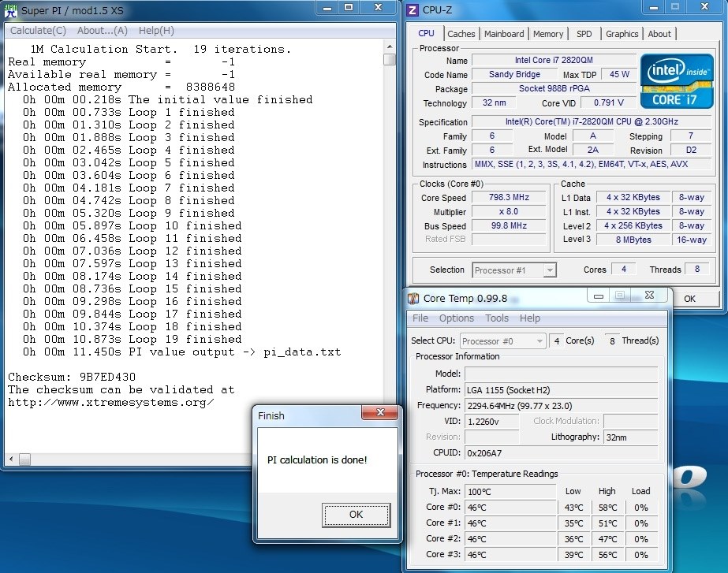Click the scroll up arrow in Super PI output
728x573 pixels.
[390, 47]
